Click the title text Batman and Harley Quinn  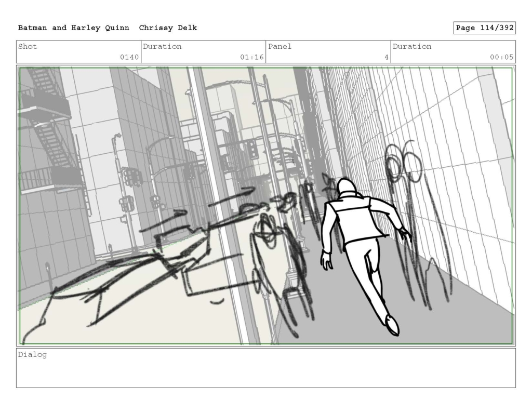(74, 28)
